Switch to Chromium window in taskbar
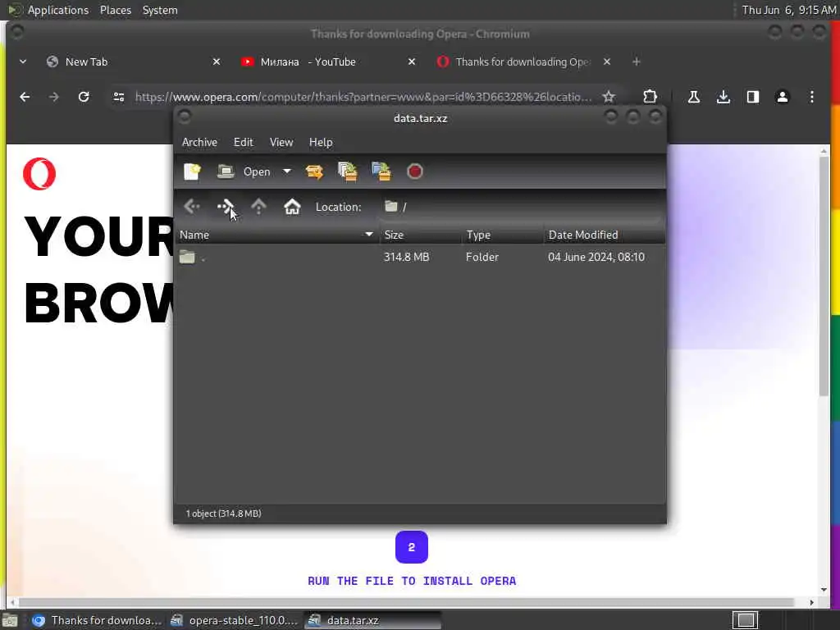 (x=97, y=620)
